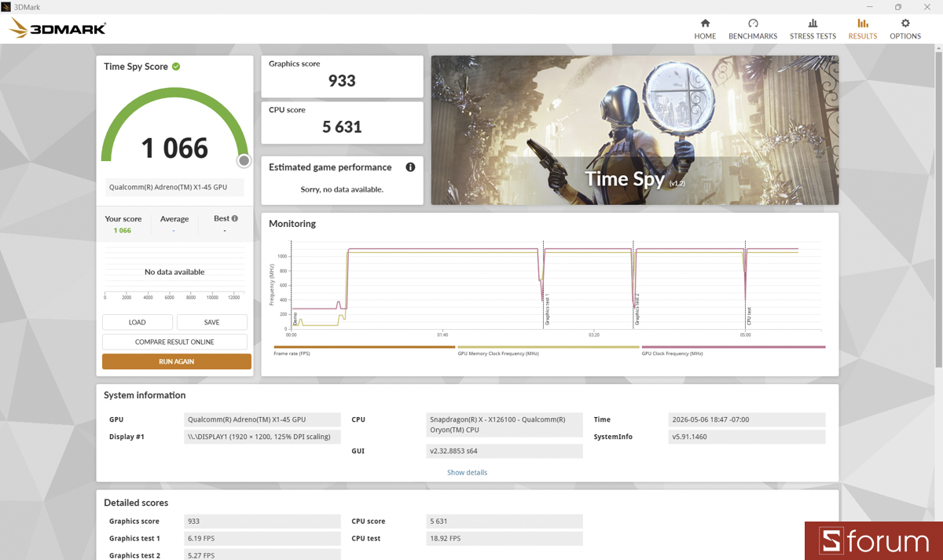
Task: Click the LOAD button
Action: (138, 322)
